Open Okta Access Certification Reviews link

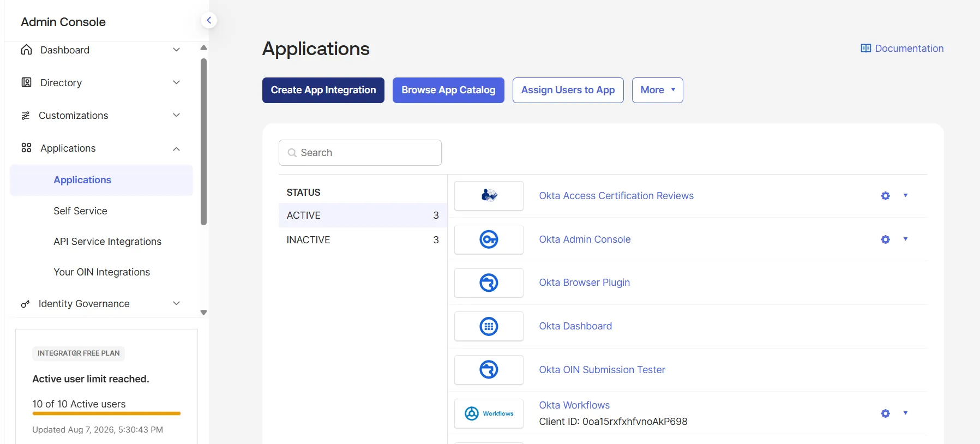[616, 196]
